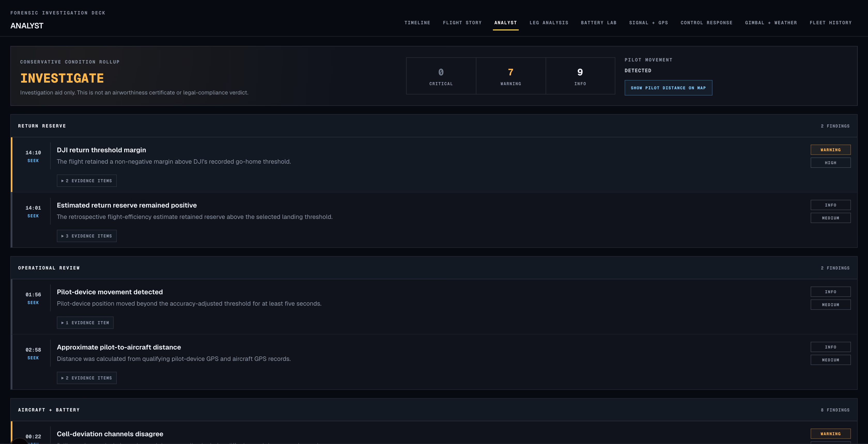Click the 'Cell-deviation channels disagree' finding title
This screenshot has height=444, width=868.
tap(110, 434)
